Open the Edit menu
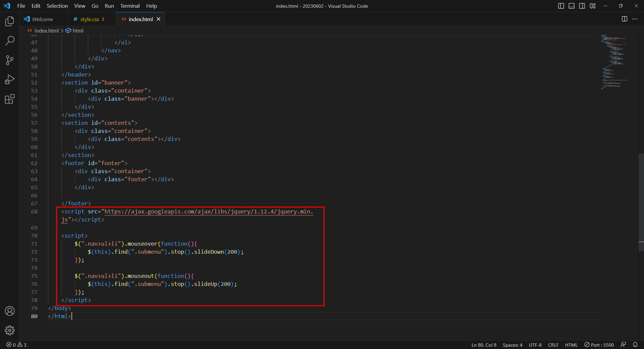 click(x=36, y=6)
